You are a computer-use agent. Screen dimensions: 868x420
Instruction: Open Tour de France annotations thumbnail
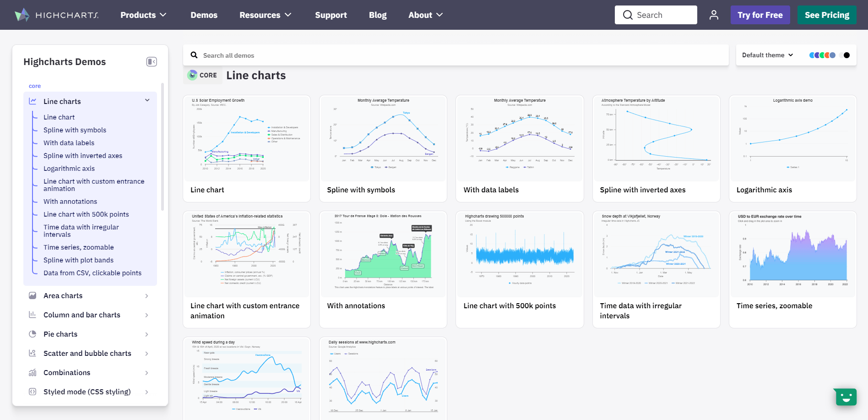(383, 254)
